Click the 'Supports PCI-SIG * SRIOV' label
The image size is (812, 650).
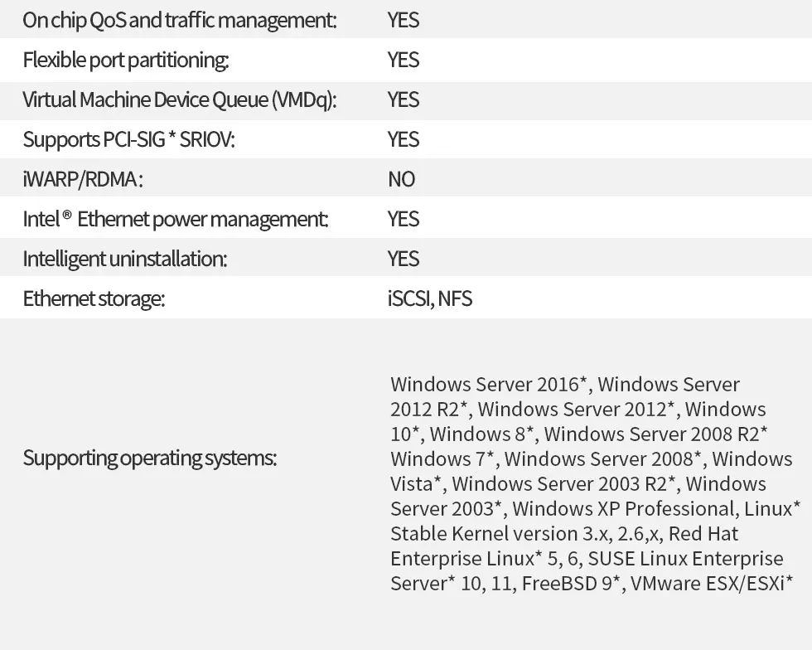[x=128, y=139]
